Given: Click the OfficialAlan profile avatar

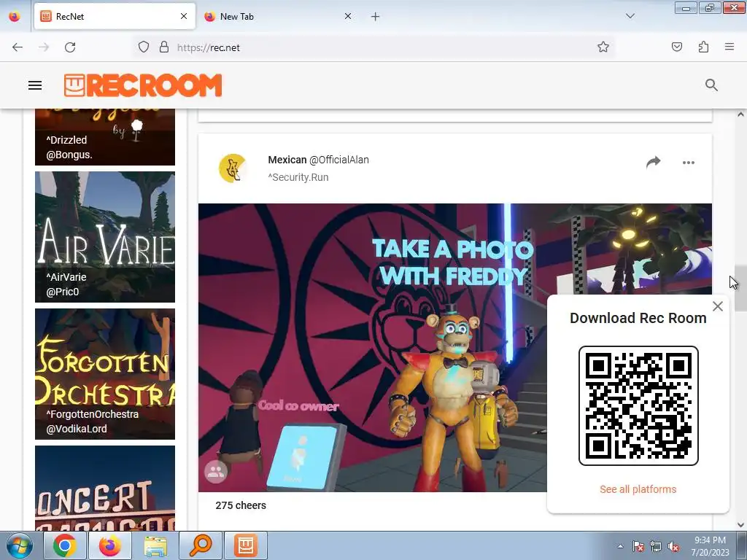Looking at the screenshot, I should [233, 168].
